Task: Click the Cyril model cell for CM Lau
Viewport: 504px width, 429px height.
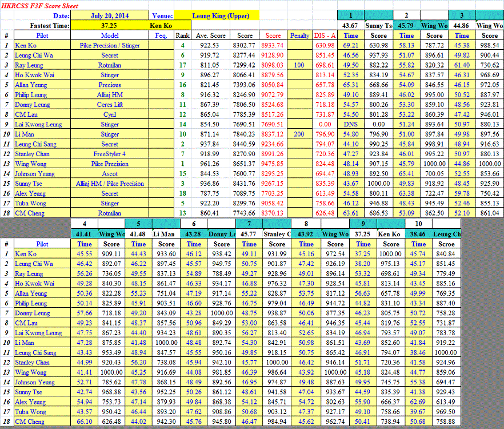Action: coord(110,114)
